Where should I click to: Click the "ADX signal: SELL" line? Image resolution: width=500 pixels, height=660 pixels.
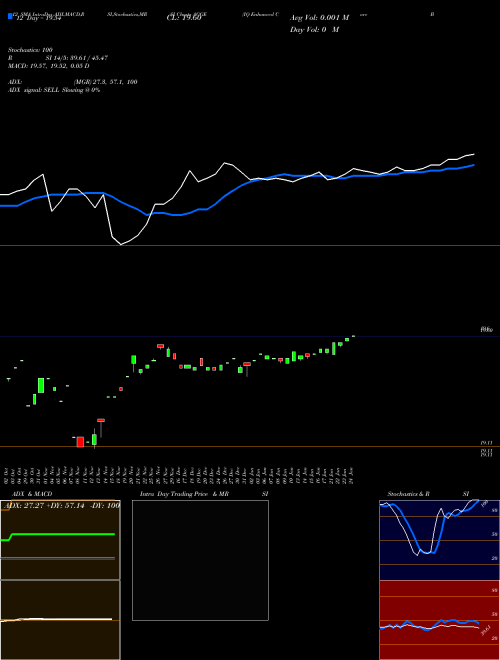coord(54,90)
